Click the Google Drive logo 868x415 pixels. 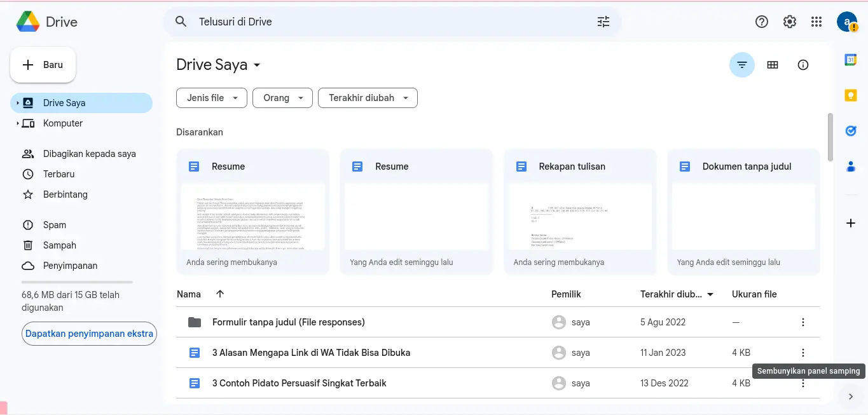[x=28, y=22]
